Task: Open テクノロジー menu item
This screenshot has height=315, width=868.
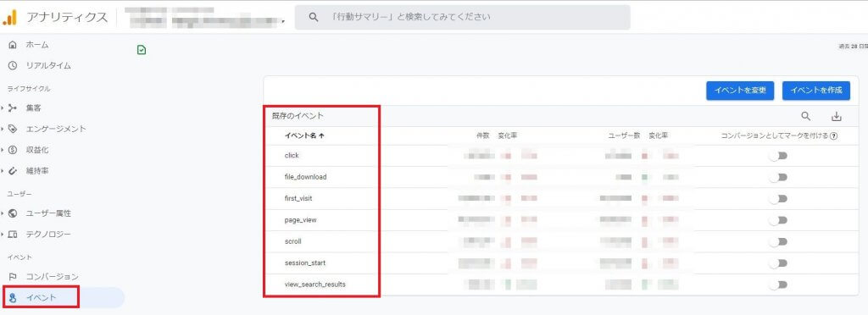Action: [x=48, y=235]
